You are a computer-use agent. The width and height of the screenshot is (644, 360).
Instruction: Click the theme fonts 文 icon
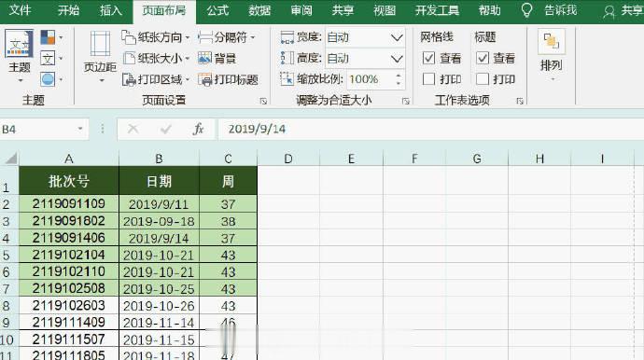click(x=48, y=58)
